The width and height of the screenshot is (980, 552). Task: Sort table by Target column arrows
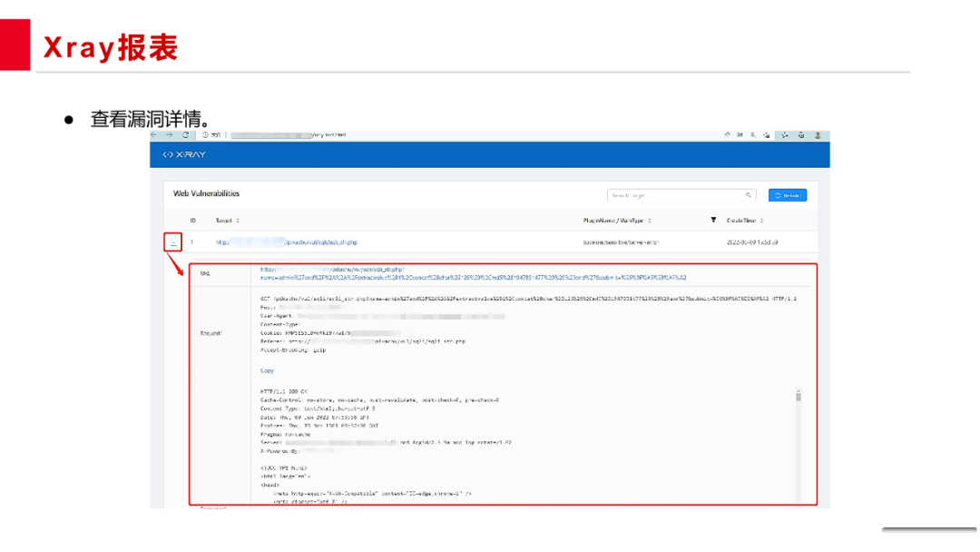click(x=238, y=221)
